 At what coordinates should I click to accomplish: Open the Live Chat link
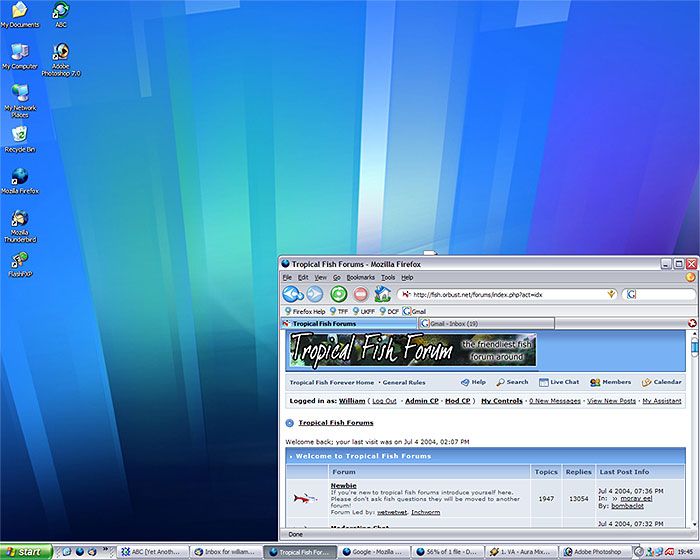click(559, 382)
